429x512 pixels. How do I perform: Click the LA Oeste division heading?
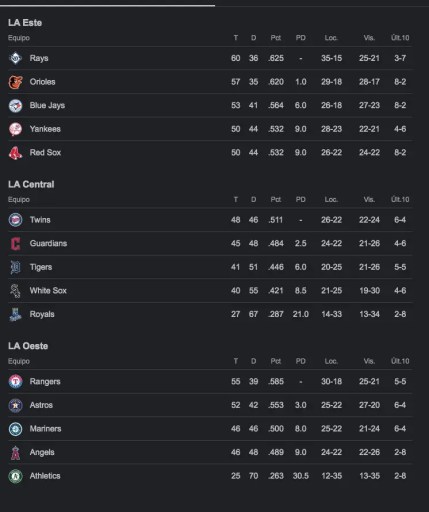[x=28, y=346]
